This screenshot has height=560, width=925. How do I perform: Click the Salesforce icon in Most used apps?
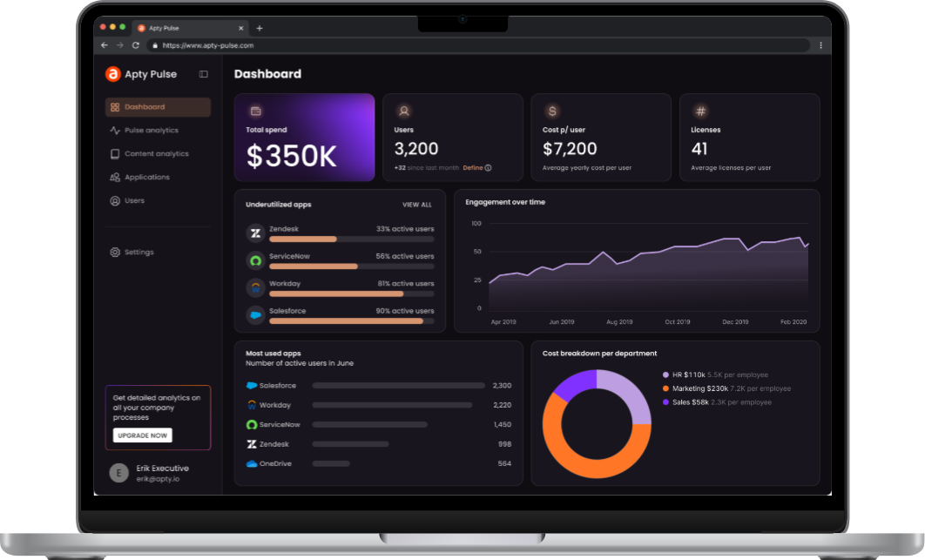coord(250,385)
